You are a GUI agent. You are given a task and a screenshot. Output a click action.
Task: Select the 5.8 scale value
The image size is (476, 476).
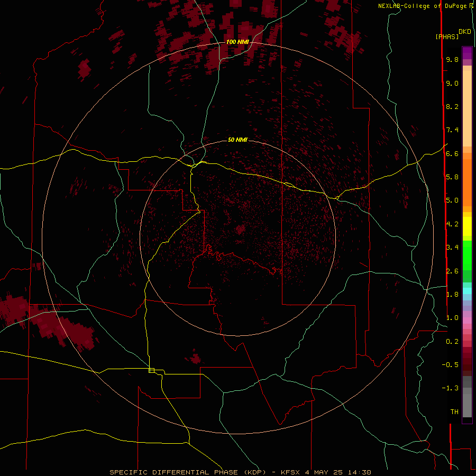[452, 177]
